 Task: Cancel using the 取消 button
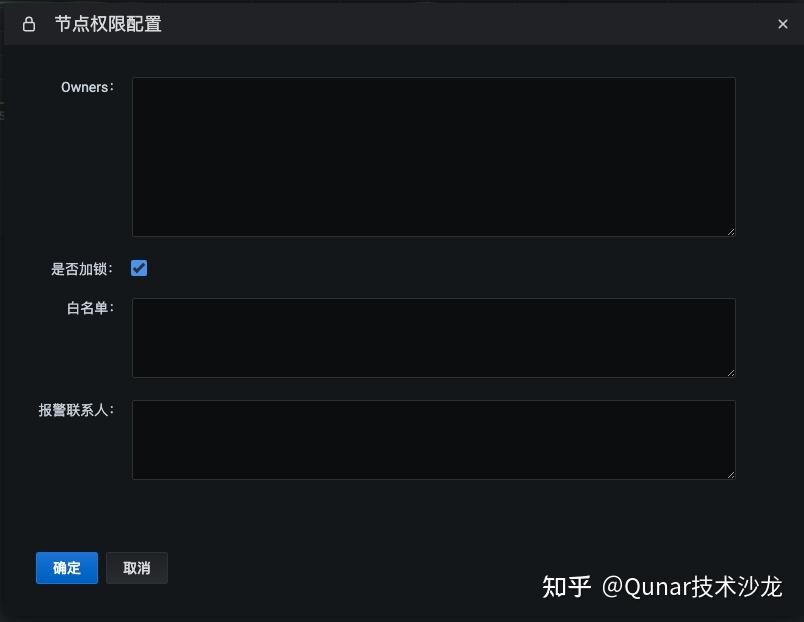tap(137, 568)
